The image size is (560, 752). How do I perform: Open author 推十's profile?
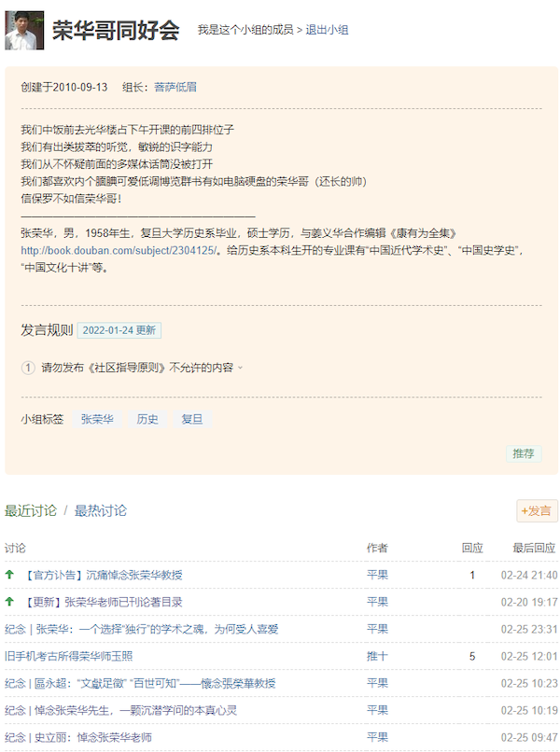click(x=377, y=656)
